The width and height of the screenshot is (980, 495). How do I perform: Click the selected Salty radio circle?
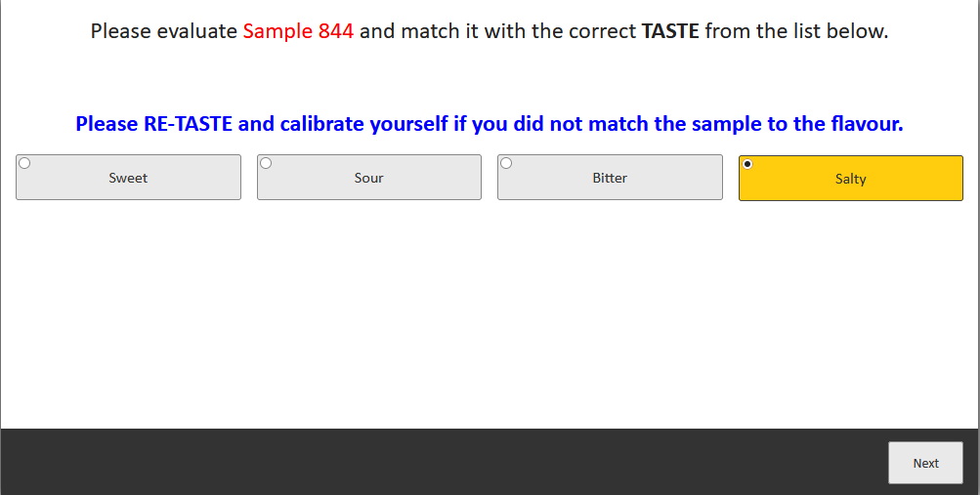[x=747, y=164]
